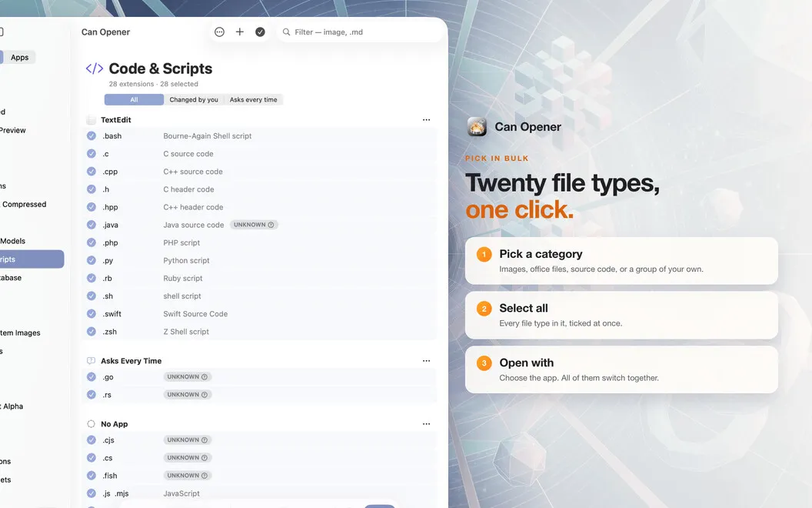
Task: Select the Apps tab in sidebar
Action: click(20, 58)
